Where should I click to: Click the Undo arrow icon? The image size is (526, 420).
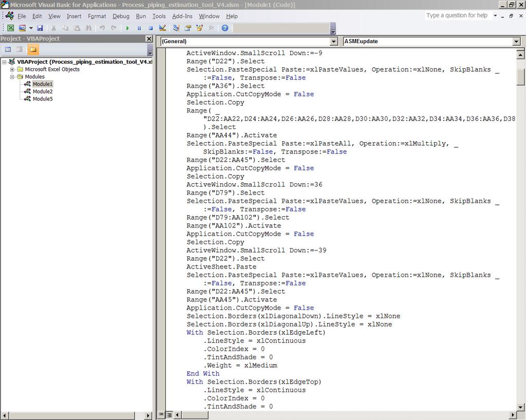[102, 28]
